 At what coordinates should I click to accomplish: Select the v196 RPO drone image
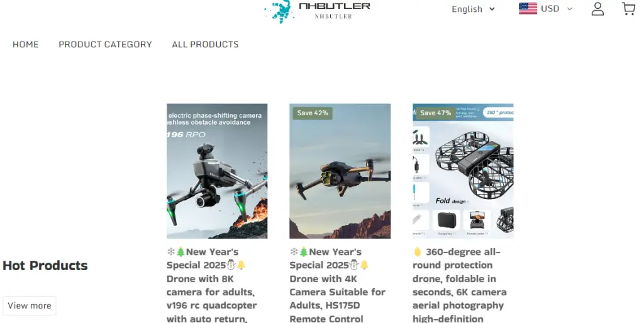(x=217, y=171)
